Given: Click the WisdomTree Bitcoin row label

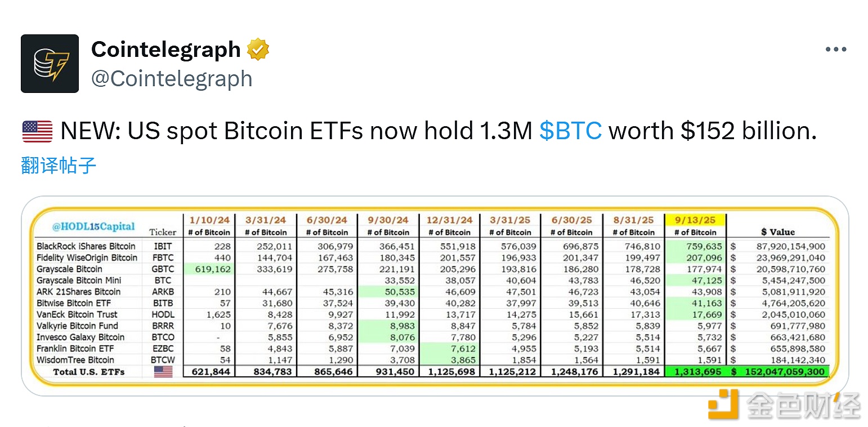Looking at the screenshot, I should [75, 360].
